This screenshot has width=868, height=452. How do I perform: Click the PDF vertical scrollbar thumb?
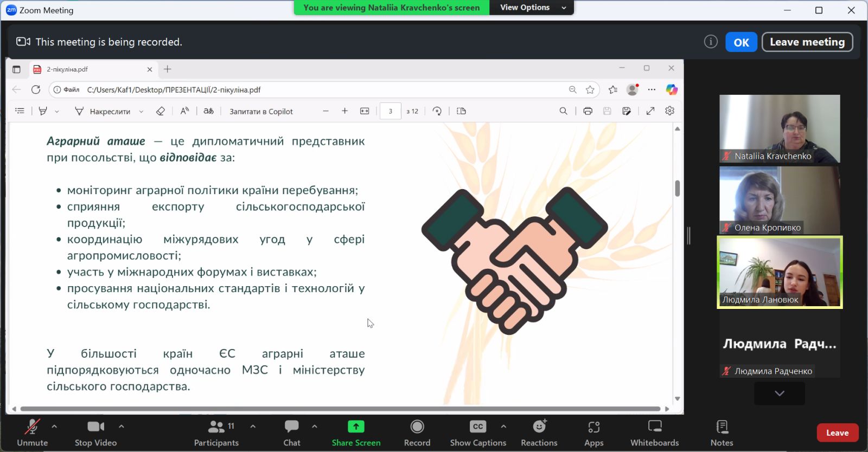pos(677,188)
